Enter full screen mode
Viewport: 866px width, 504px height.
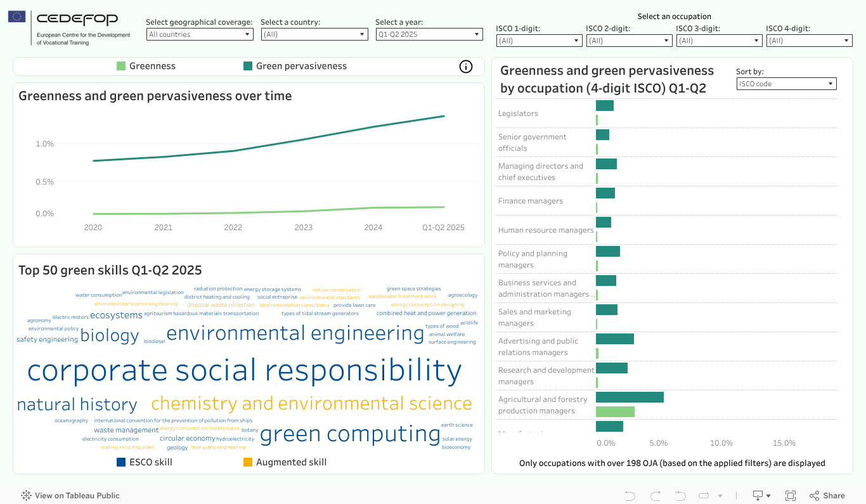(791, 496)
